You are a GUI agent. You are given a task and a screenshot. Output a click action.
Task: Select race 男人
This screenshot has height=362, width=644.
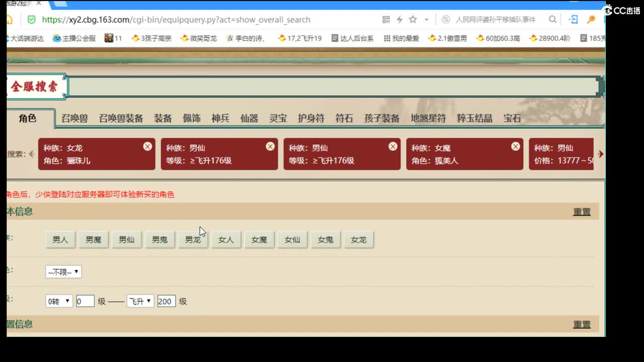[60, 240]
